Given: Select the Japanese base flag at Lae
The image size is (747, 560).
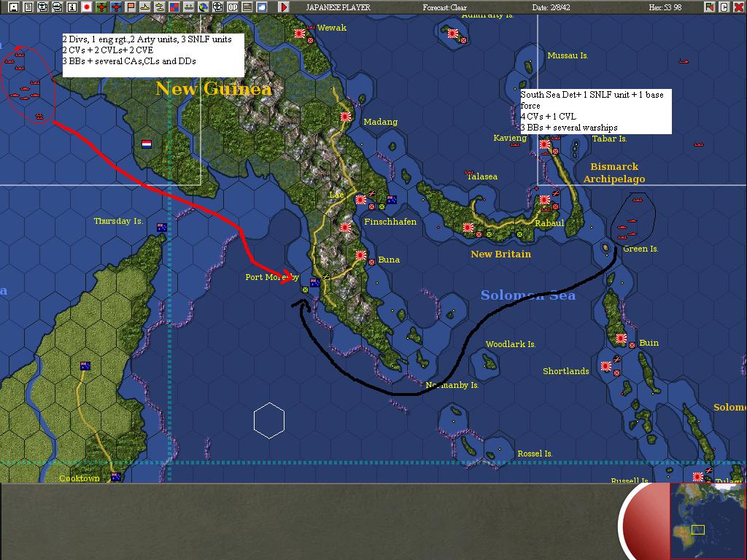Looking at the screenshot, I should [x=360, y=200].
